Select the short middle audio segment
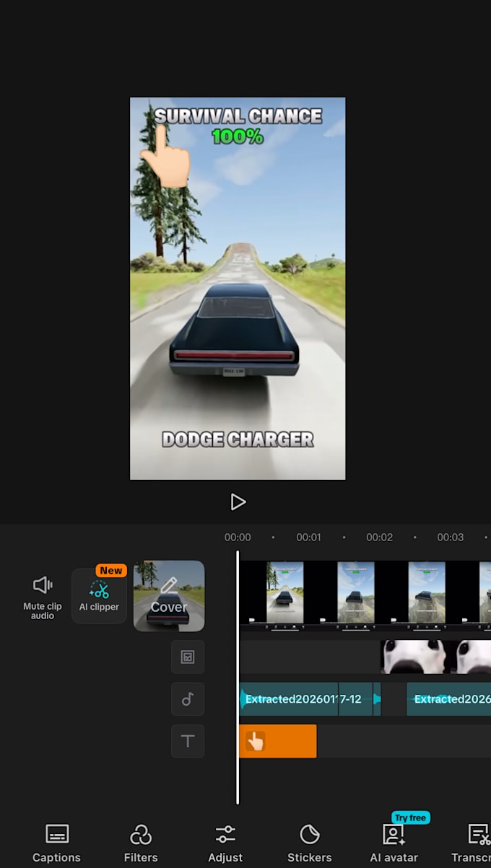Screen dimensions: 491x868 click(x=355, y=699)
